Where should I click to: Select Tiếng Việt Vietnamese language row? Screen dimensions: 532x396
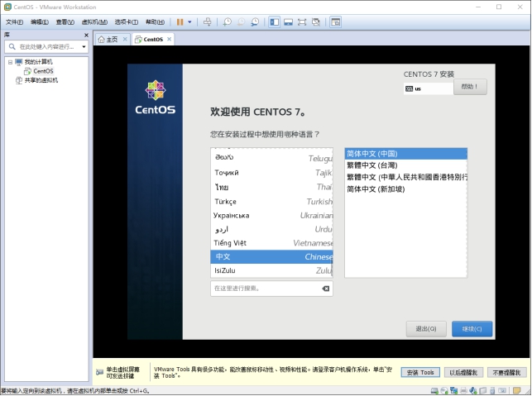(271, 243)
